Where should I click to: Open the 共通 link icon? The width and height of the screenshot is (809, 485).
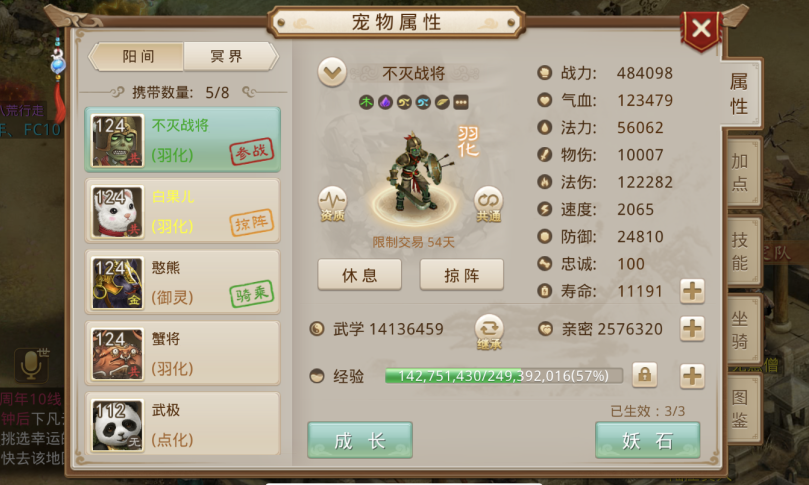coord(488,204)
